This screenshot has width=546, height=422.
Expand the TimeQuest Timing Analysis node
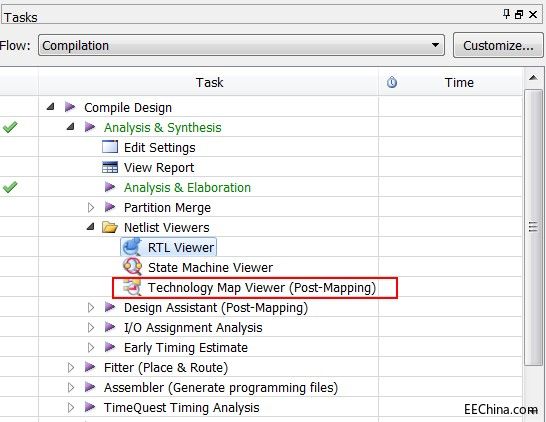(x=71, y=407)
